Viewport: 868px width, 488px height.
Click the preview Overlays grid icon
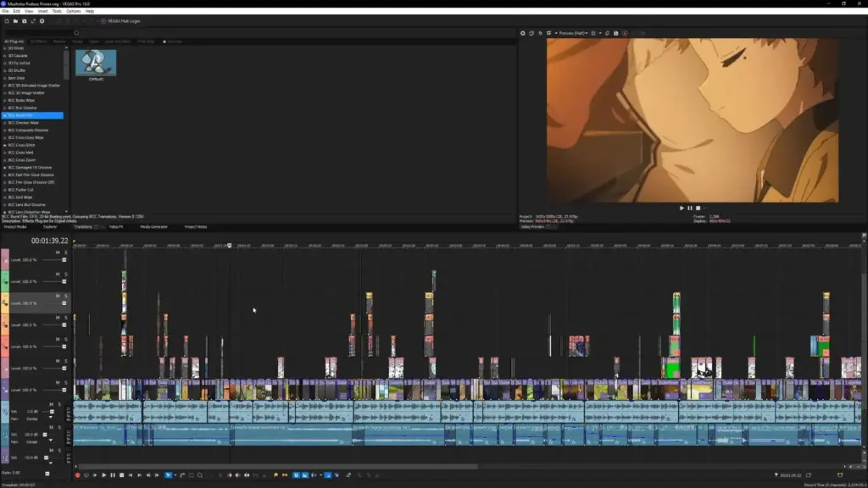593,33
